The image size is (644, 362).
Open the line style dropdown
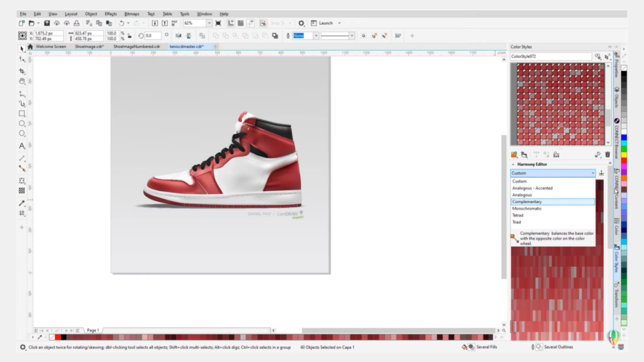(x=352, y=36)
